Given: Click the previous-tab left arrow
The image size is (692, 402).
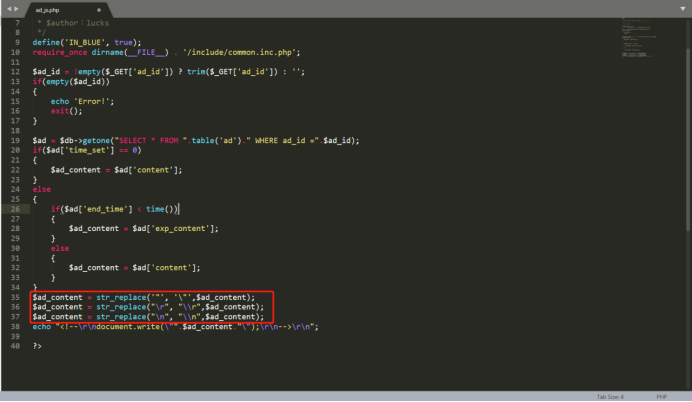Looking at the screenshot, I should click(x=9, y=9).
